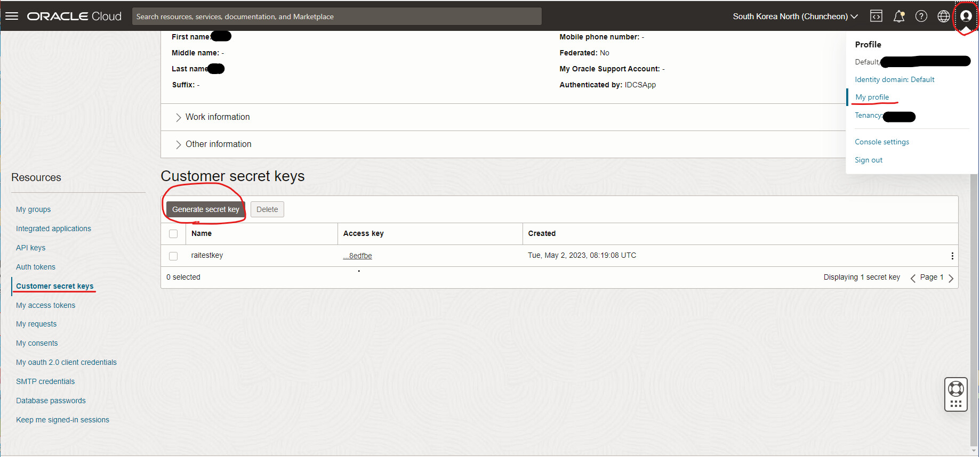The height and width of the screenshot is (457, 980).
Task: Click the Generate secret key button
Action: point(205,209)
